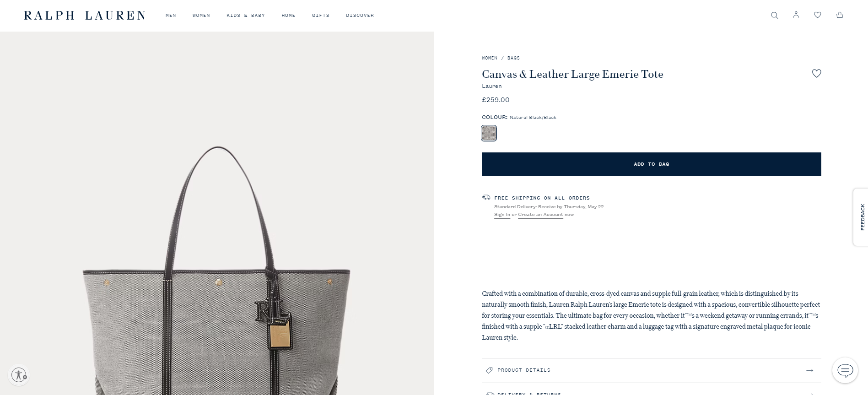Open the search magnifier icon

click(774, 15)
